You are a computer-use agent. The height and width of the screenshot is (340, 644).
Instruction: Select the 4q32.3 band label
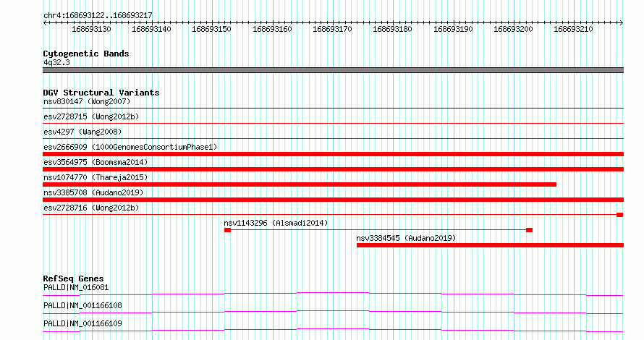tap(56, 62)
